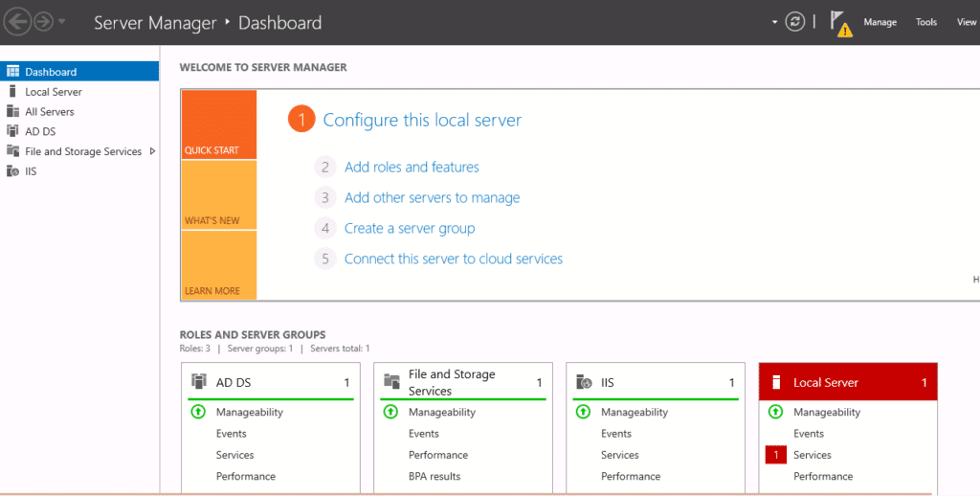Open the View menu

point(967,22)
